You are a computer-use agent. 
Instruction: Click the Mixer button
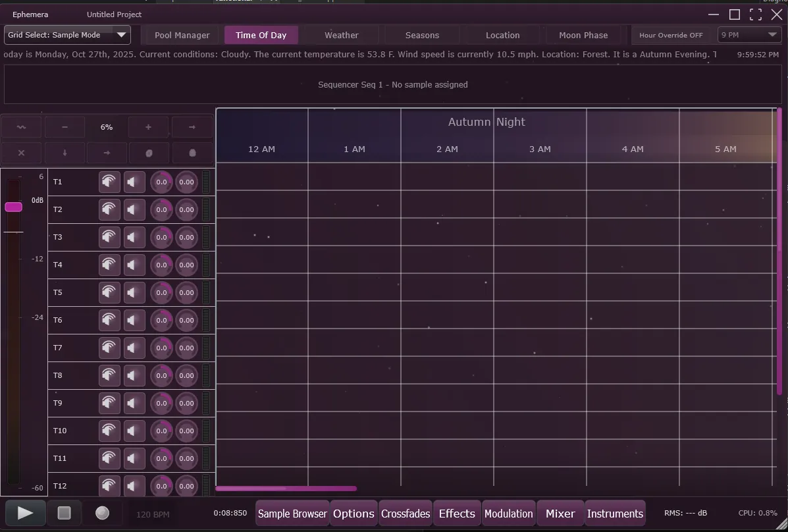tap(560, 514)
